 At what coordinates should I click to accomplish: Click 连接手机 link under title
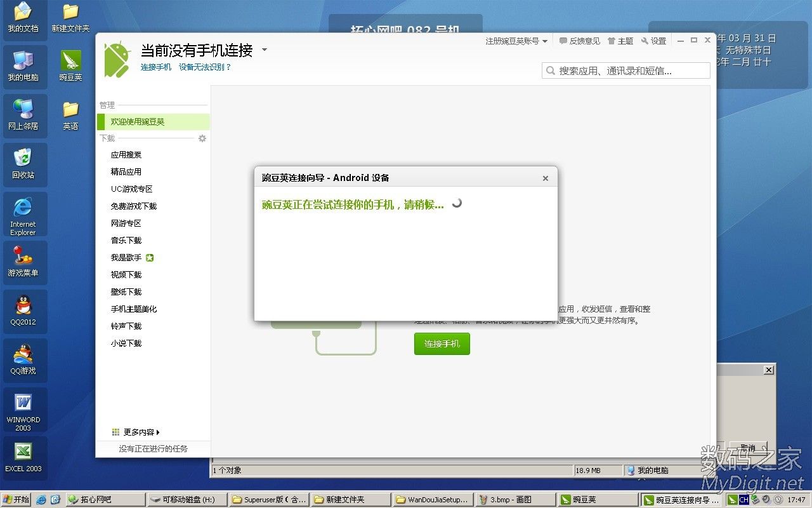click(156, 67)
